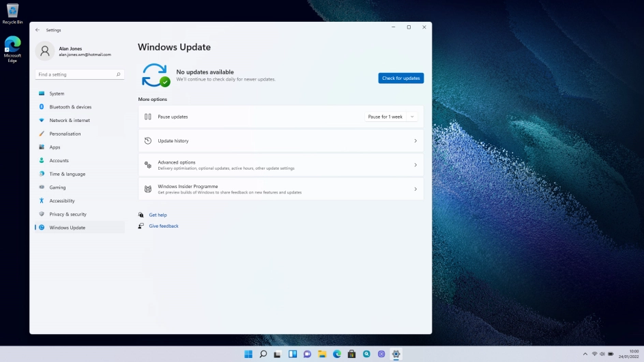Click the search magnifier in Find a setting
This screenshot has width=644, height=362.
[118, 74]
